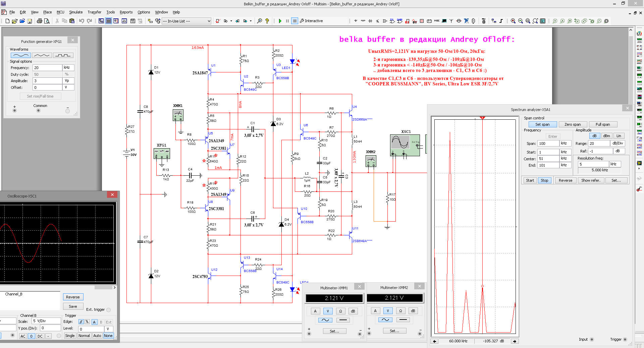Open frequency unit kHz dropdown in function generator

tap(68, 68)
